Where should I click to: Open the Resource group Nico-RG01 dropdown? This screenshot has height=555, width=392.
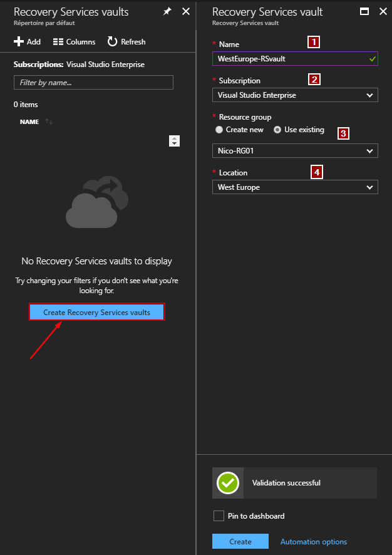(x=295, y=151)
